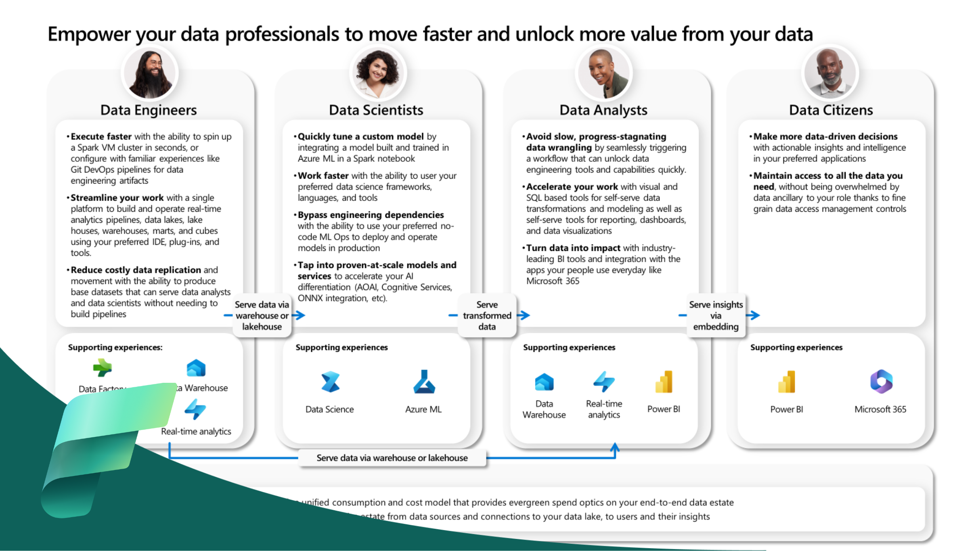Click the Data Citizens profile photo
The width and height of the screenshot is (980, 551).
click(x=829, y=76)
